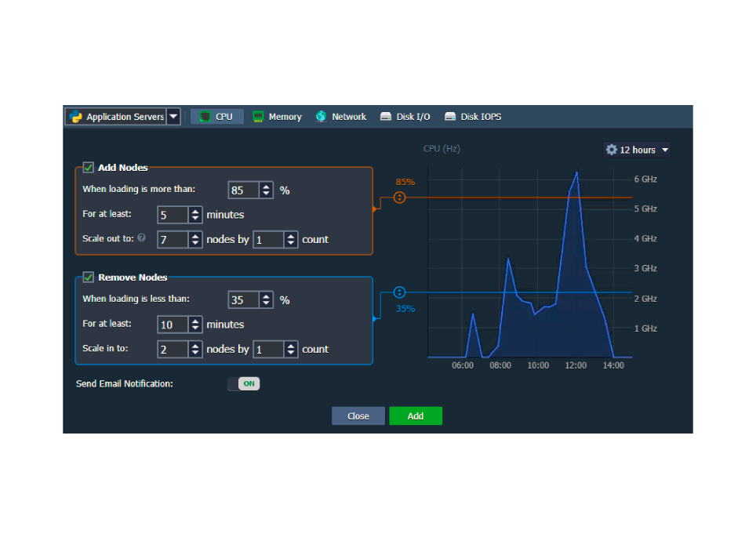Click the gear icon beside 12 hours
Viewport: 756px width, 537px height.
point(612,150)
